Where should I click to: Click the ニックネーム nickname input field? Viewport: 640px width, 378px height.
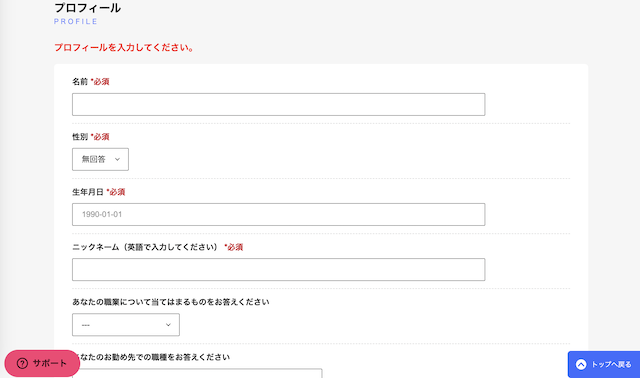278,269
